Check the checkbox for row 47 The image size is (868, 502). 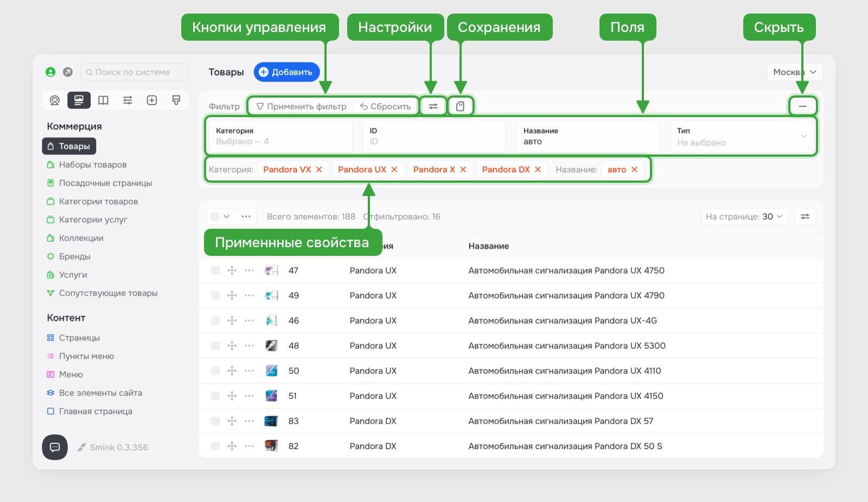[x=215, y=271]
